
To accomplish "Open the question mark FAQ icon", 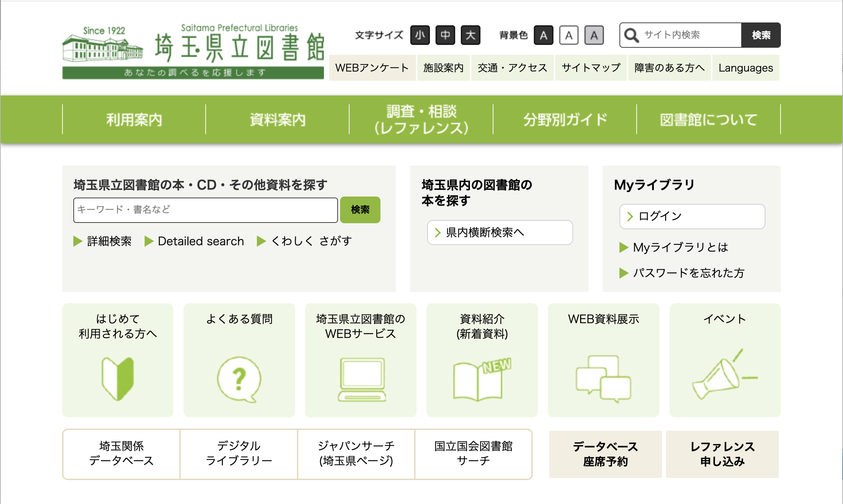I will [x=239, y=379].
